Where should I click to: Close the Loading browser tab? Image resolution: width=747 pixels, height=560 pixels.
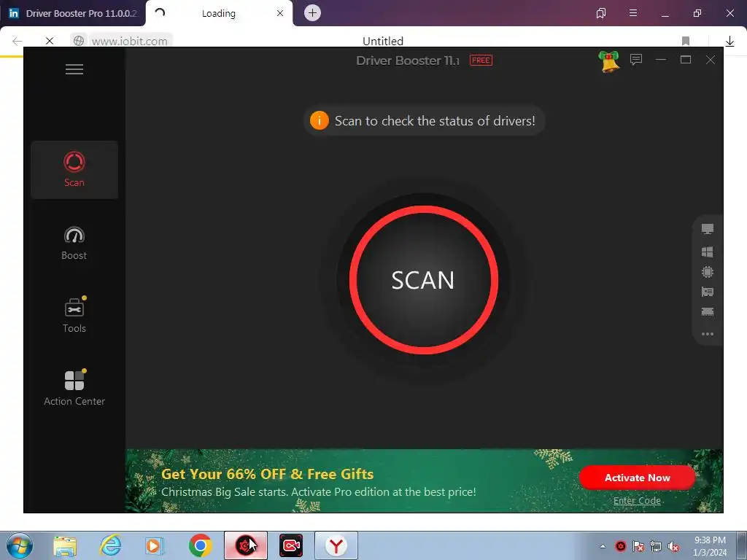280,13
